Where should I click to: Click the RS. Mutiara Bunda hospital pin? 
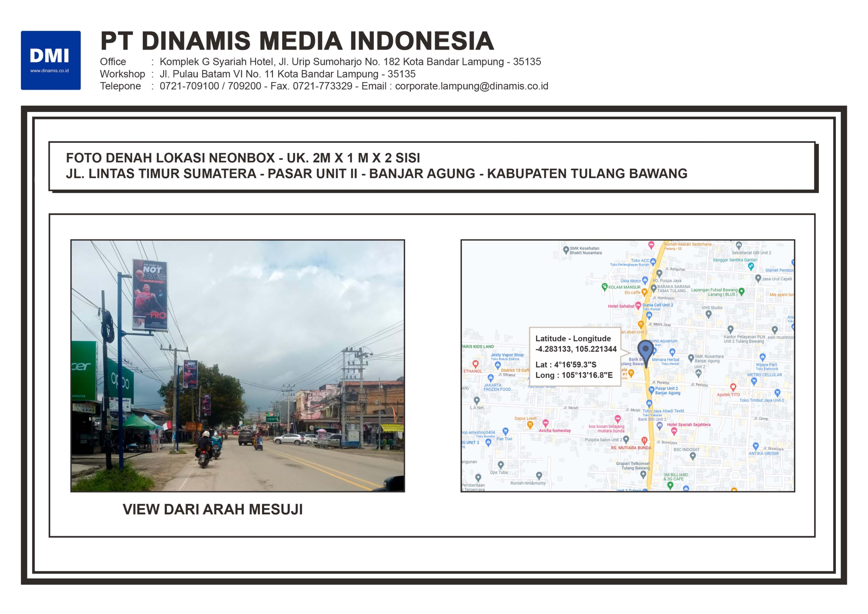(x=644, y=440)
